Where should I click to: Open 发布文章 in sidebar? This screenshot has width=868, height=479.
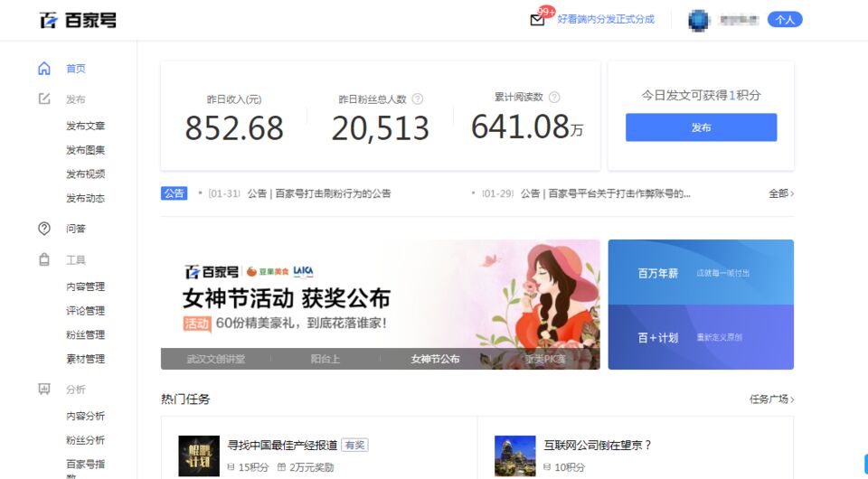[85, 127]
